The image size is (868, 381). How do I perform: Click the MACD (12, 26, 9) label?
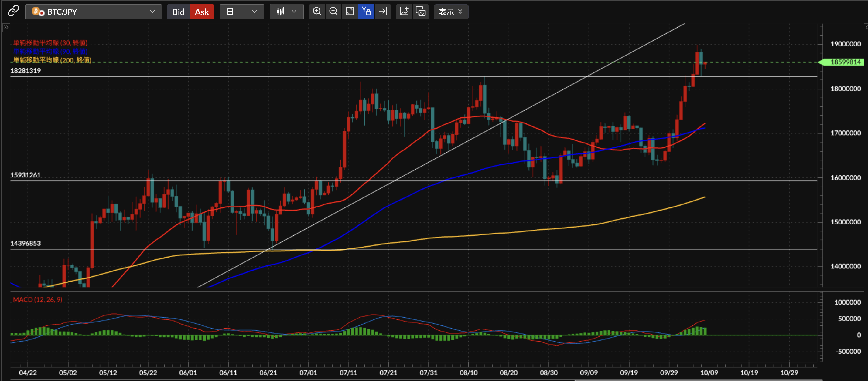[x=37, y=299]
